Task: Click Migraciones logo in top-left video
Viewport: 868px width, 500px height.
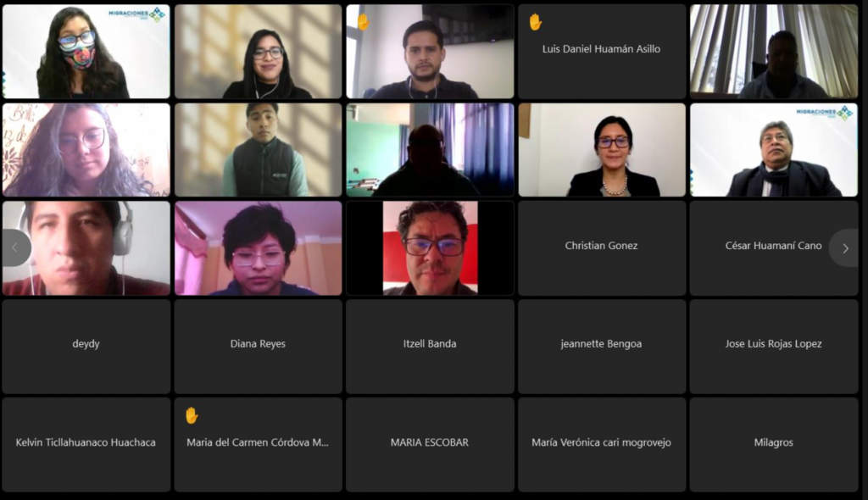Action: (137, 14)
